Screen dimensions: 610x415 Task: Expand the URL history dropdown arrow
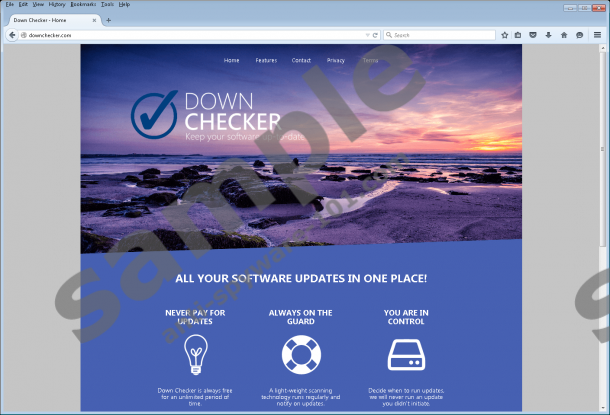366,34
